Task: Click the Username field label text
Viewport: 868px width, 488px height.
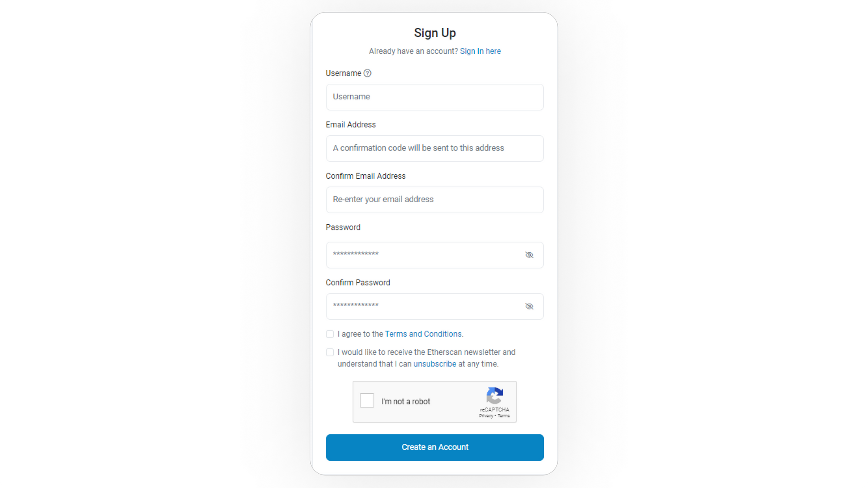Action: tap(343, 73)
